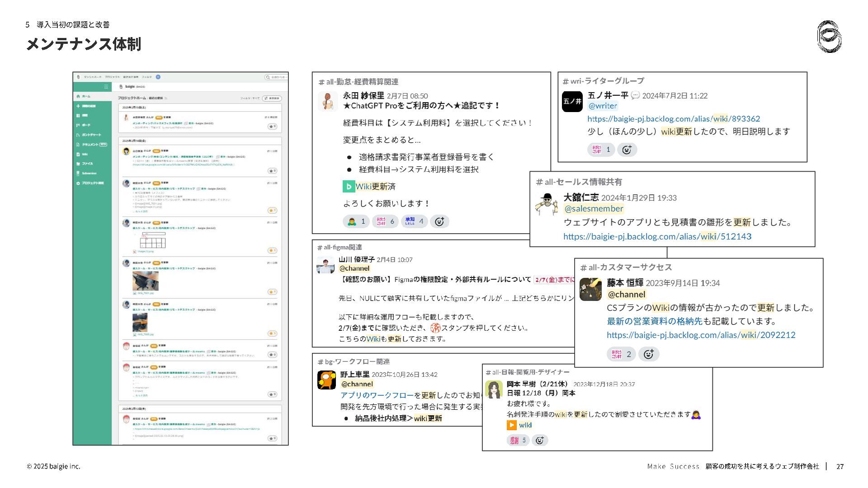Image resolution: width=868 pixels, height=488 pixels.
Task: Open the wiki link with orange play icon
Action: 524,425
